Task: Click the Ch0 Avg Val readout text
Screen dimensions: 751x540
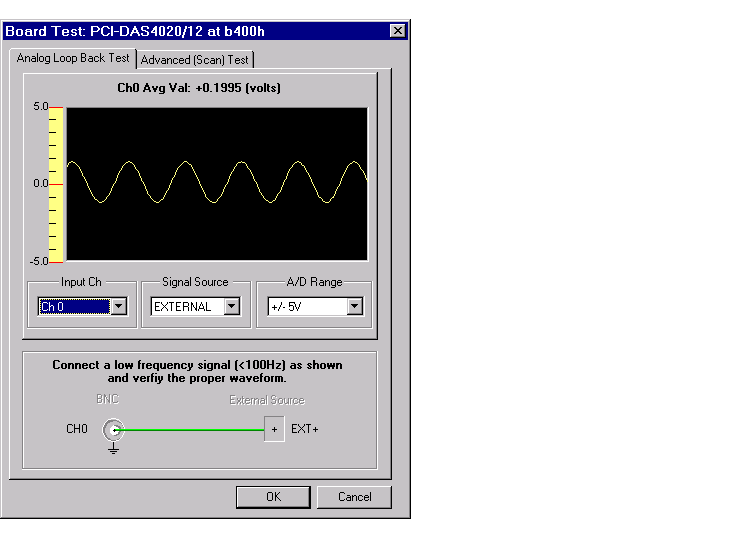Action: click(199, 88)
